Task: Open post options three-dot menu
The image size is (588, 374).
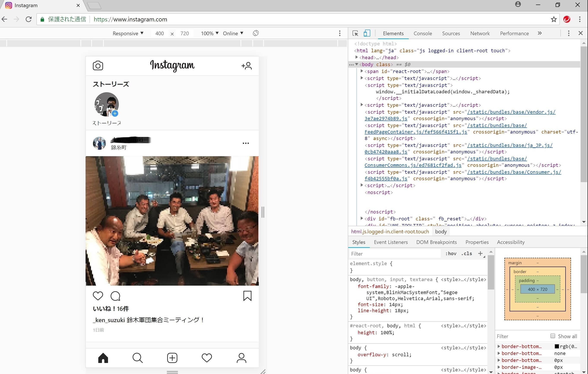Action: pos(246,143)
